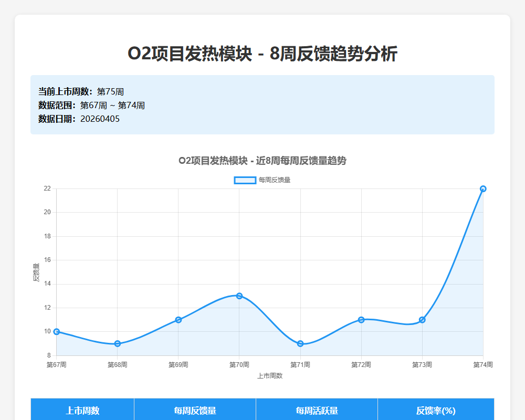
Task: Select the 第72周 data point on chart
Action: 361,320
